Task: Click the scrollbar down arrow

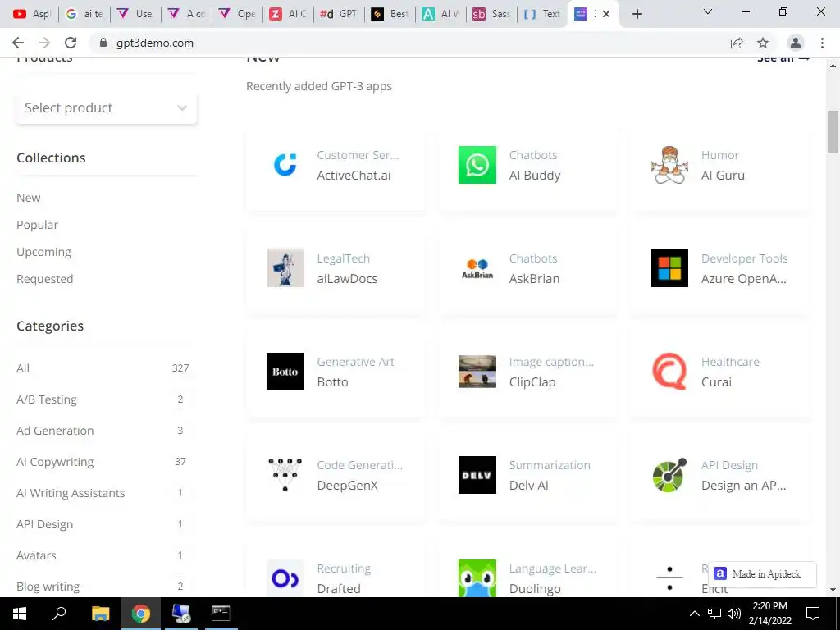Action: coord(833,590)
